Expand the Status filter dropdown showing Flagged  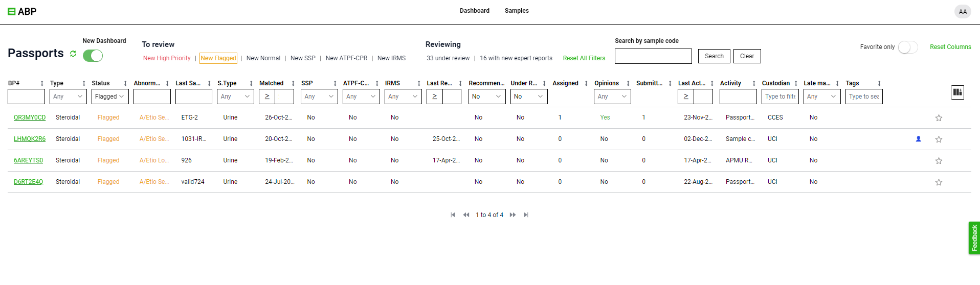(x=110, y=97)
